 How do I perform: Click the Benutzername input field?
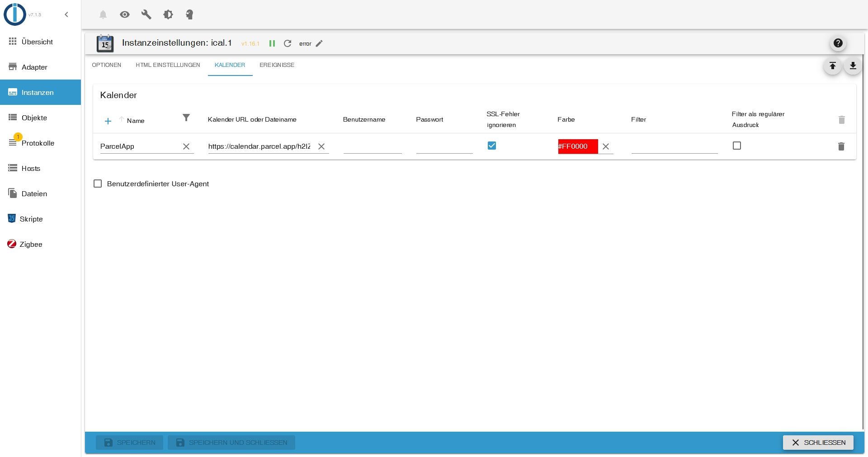pos(373,146)
